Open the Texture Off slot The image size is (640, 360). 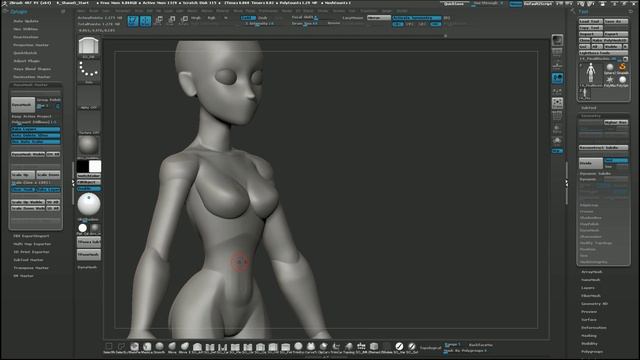[x=89, y=122]
